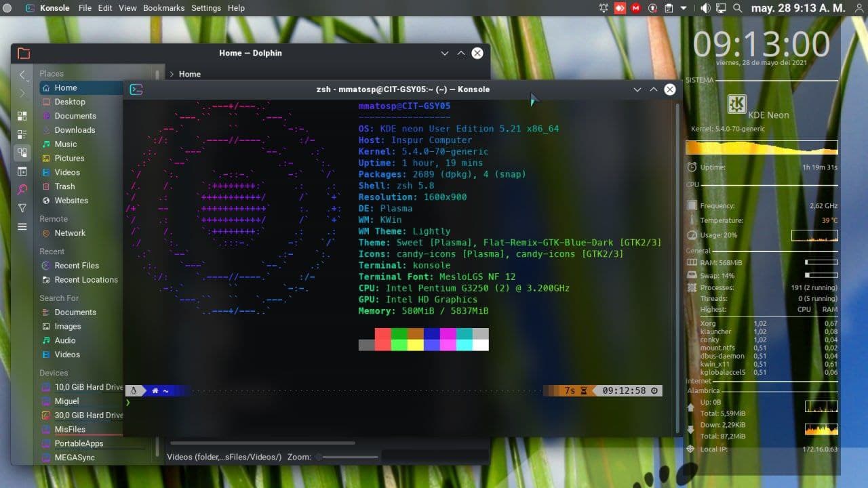This screenshot has height=488, width=868.
Task: Click the Home breadcrumb in Dolphin location bar
Action: click(x=189, y=75)
